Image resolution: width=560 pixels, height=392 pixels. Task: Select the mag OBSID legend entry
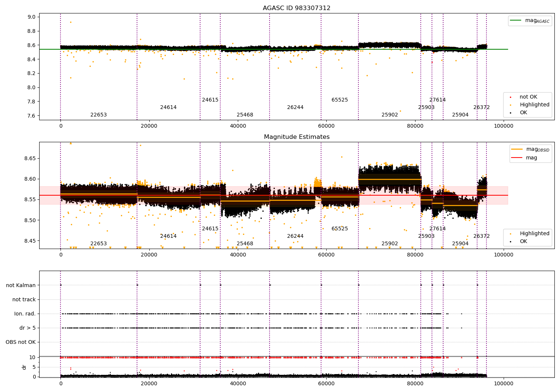(x=531, y=149)
